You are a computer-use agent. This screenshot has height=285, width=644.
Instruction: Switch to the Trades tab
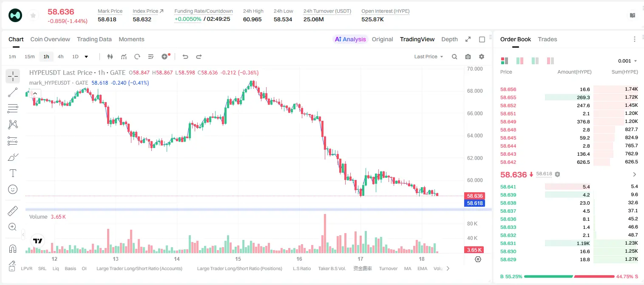tap(548, 39)
